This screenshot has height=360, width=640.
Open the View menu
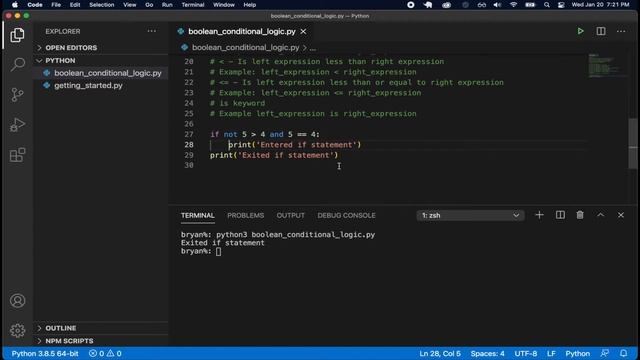(x=129, y=5)
